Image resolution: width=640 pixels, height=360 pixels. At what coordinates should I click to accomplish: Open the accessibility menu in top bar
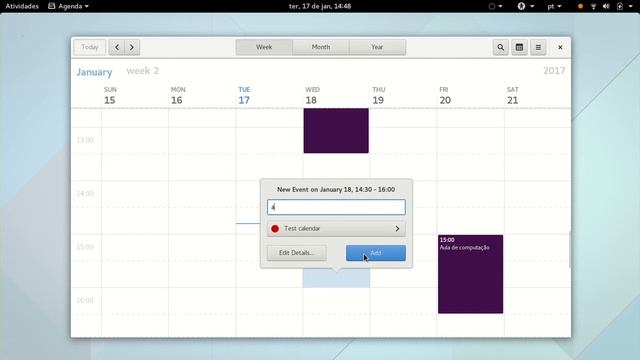pyautogui.click(x=526, y=6)
